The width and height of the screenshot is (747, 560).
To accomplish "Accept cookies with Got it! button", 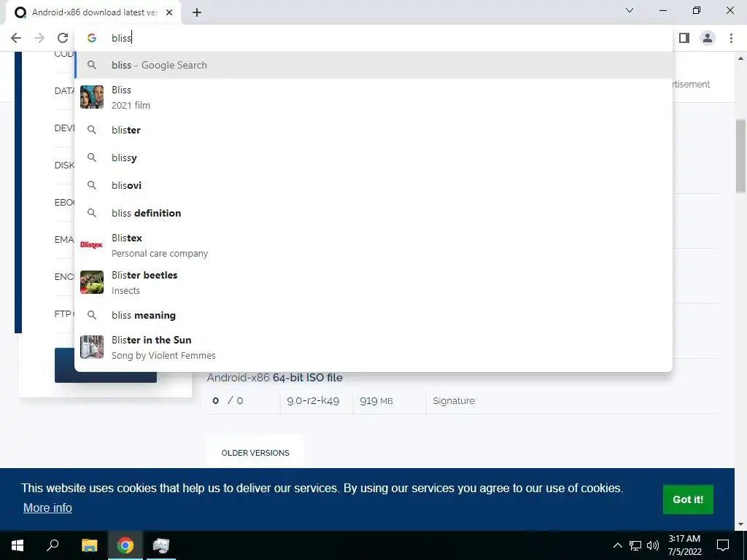I will click(688, 499).
